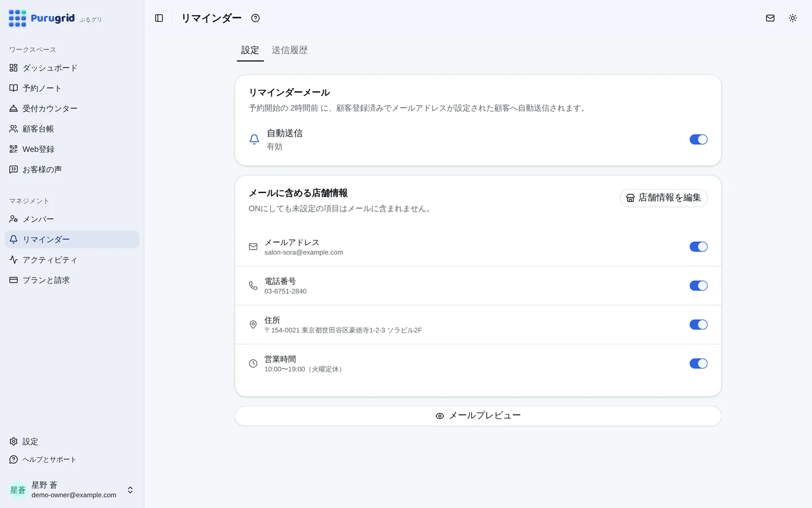Click the 〒154-0021 address line
Screen dimensions: 812x508
[x=343, y=330]
